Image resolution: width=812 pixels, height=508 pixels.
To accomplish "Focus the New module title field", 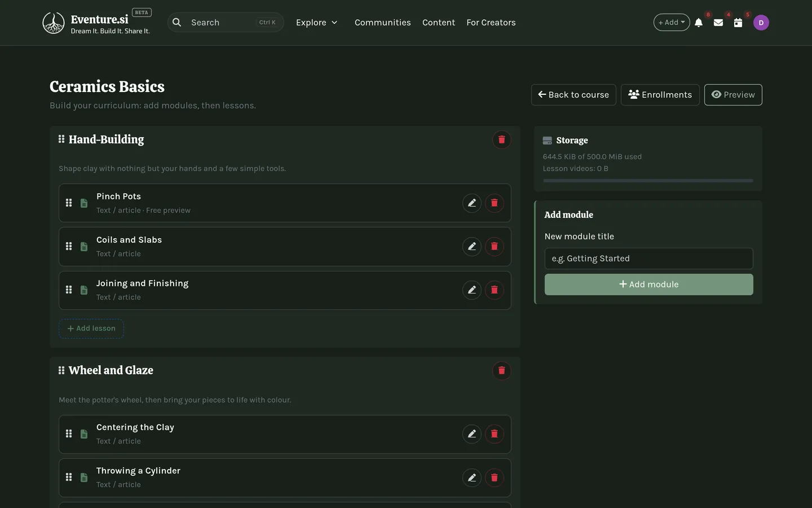I will click(649, 259).
